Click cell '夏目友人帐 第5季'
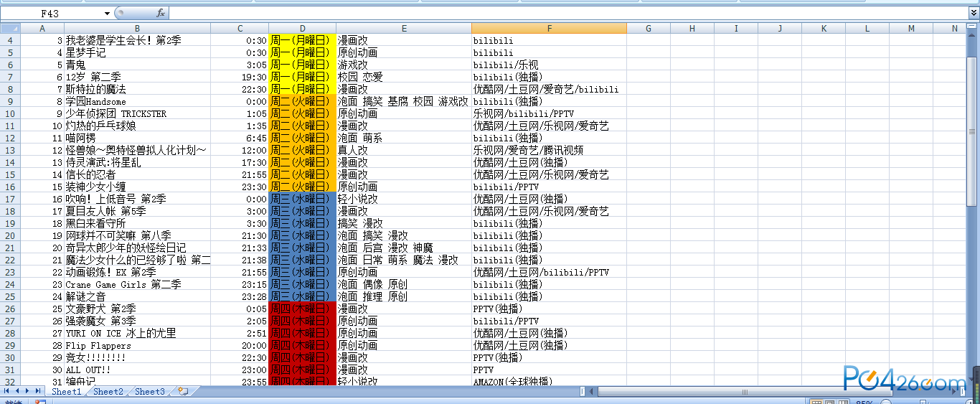The image size is (980, 404). point(137,212)
